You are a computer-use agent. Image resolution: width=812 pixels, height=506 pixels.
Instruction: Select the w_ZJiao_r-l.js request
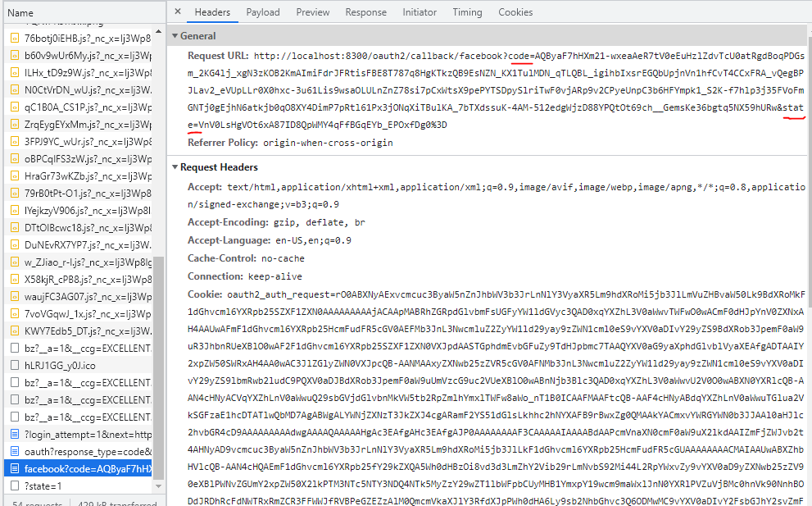coord(78,262)
